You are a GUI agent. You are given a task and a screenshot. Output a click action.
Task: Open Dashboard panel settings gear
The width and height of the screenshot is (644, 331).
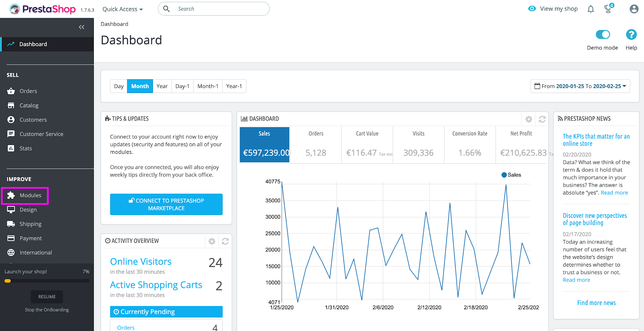click(x=529, y=119)
